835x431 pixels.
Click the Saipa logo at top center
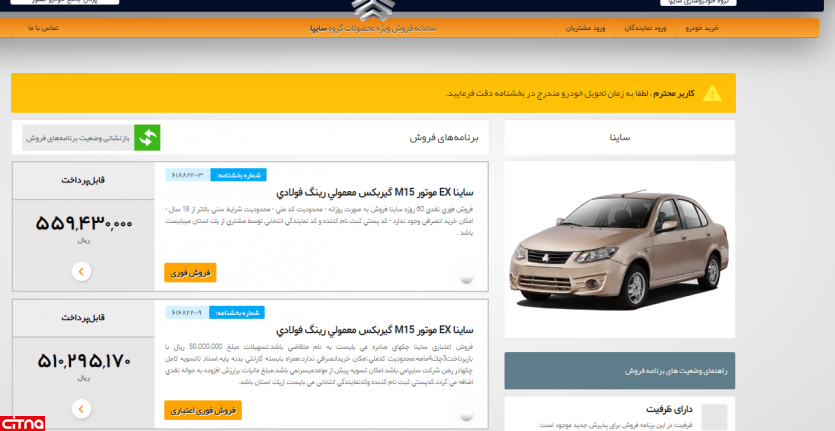360,8
